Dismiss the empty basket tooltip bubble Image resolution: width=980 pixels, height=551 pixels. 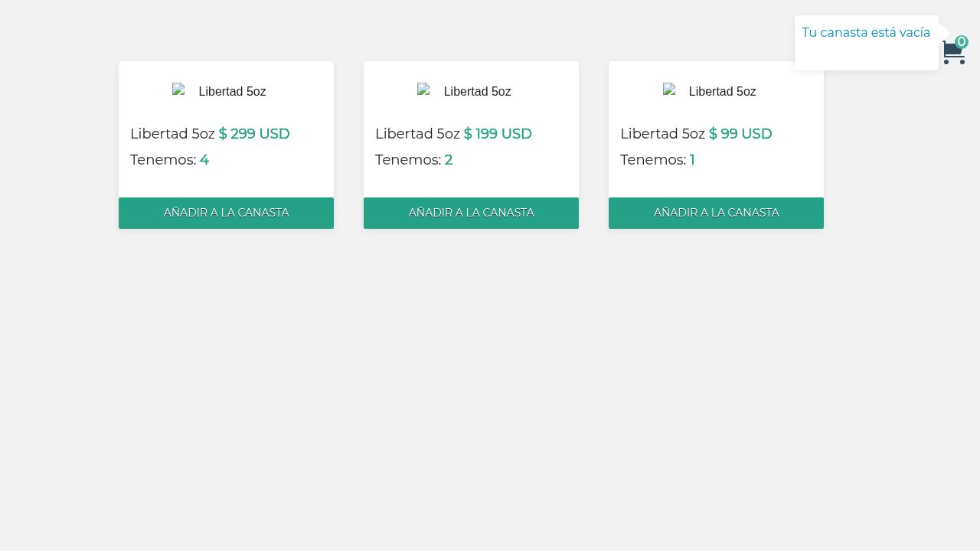tap(867, 43)
